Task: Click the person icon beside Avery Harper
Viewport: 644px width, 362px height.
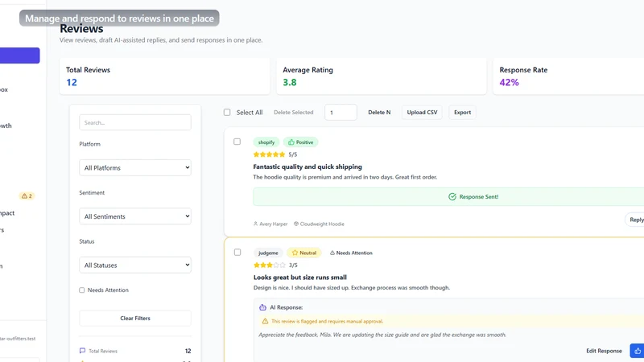Action: click(x=255, y=224)
